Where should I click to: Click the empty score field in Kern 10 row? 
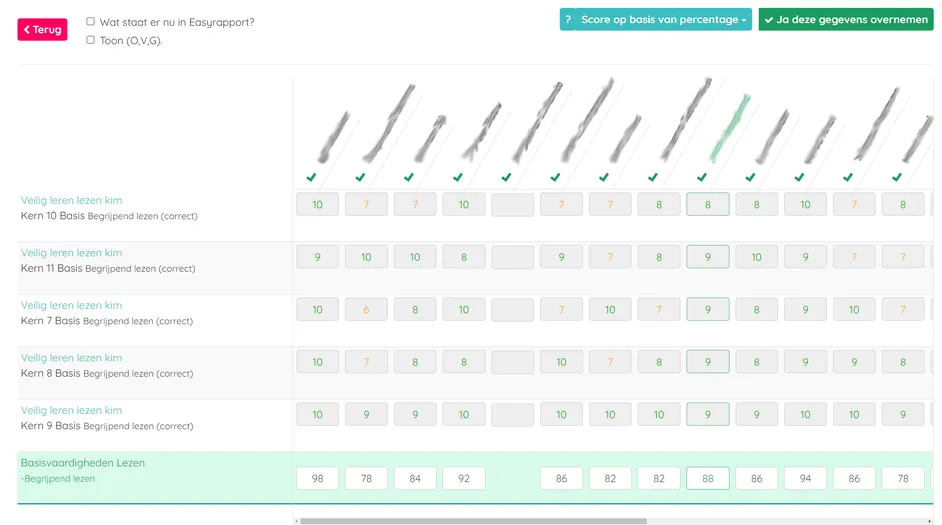point(512,204)
